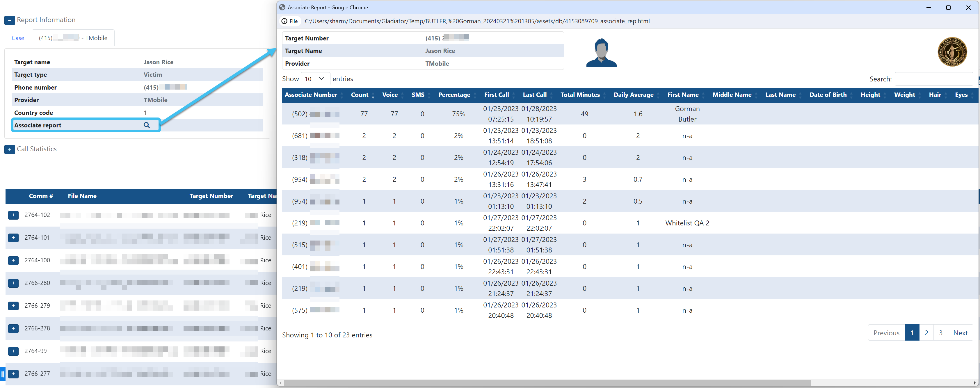Expand row 2766-277 plus icon
This screenshot has height=388, width=980.
[x=13, y=374]
